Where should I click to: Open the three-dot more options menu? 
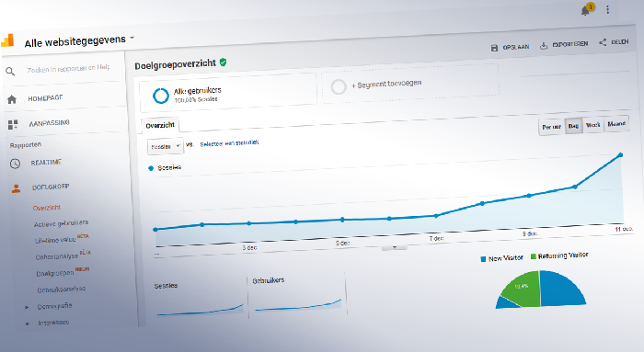pyautogui.click(x=607, y=9)
